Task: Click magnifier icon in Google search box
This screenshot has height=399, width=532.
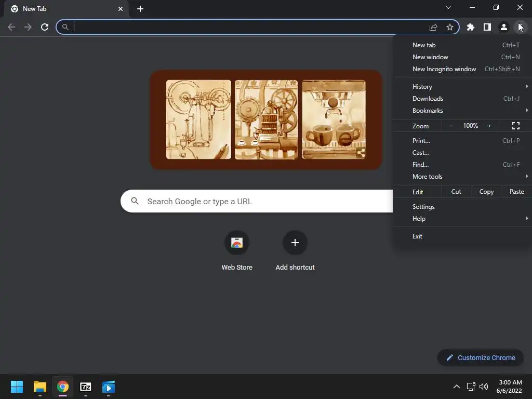Action: [x=135, y=201]
